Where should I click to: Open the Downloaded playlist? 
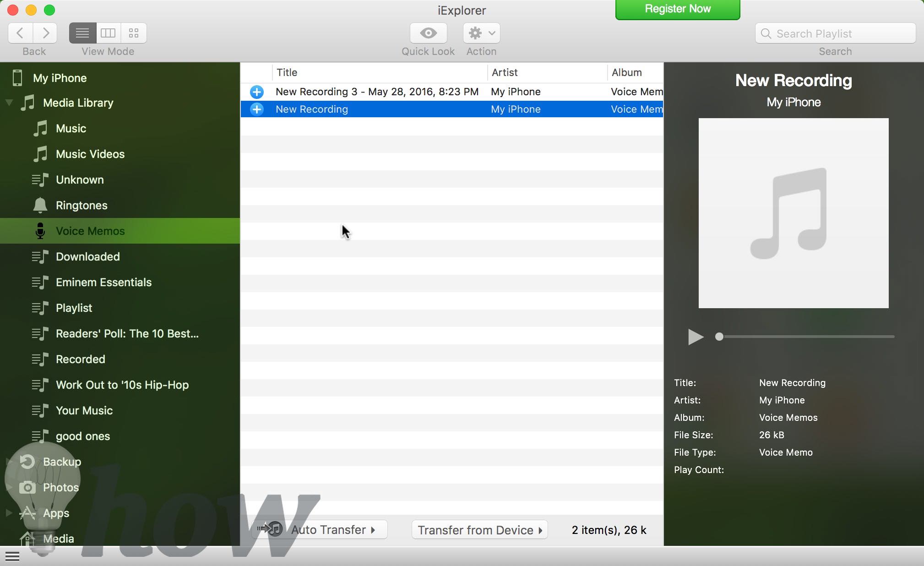88,256
